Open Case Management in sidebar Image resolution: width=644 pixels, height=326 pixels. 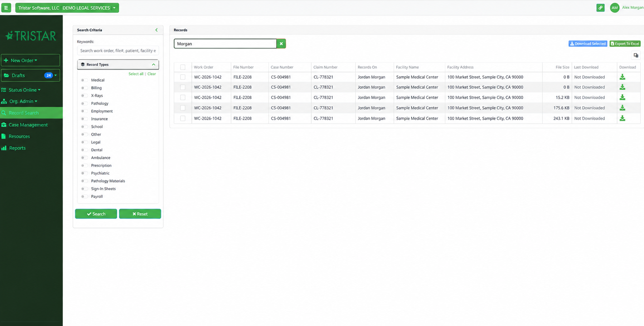pos(28,125)
